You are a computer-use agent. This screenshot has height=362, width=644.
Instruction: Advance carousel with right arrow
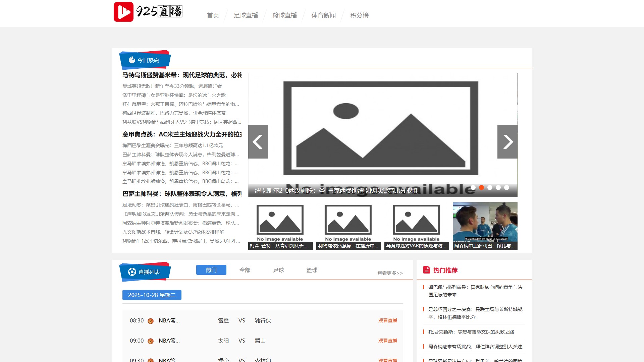(507, 142)
